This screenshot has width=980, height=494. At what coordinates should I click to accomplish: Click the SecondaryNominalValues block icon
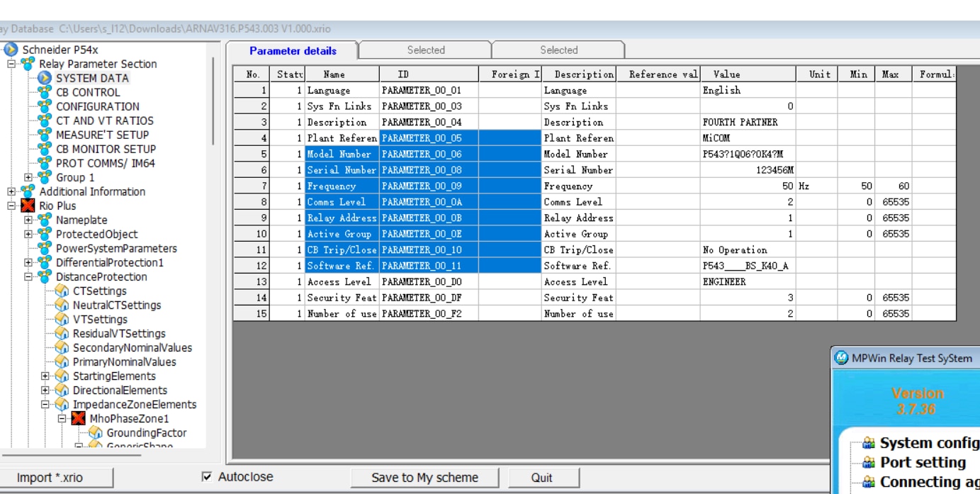click(62, 347)
